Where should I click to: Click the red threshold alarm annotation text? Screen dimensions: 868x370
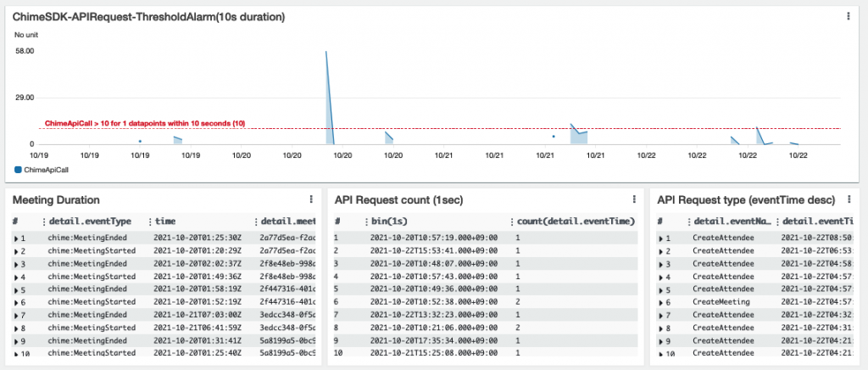coord(145,123)
